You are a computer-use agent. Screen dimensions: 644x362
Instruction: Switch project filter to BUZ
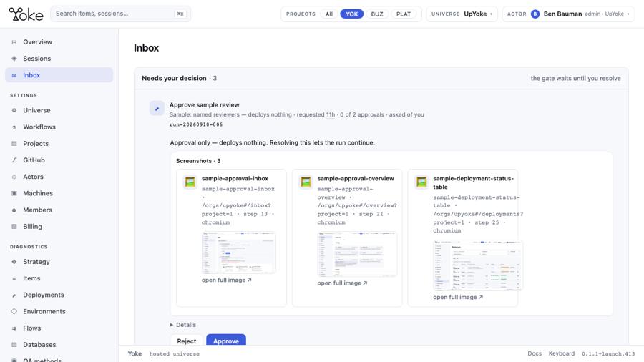[376, 14]
